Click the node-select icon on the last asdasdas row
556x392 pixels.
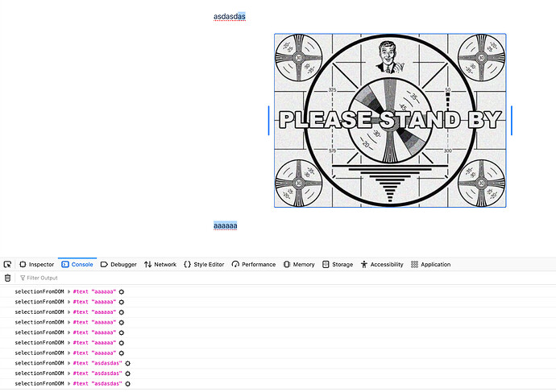[127, 383]
